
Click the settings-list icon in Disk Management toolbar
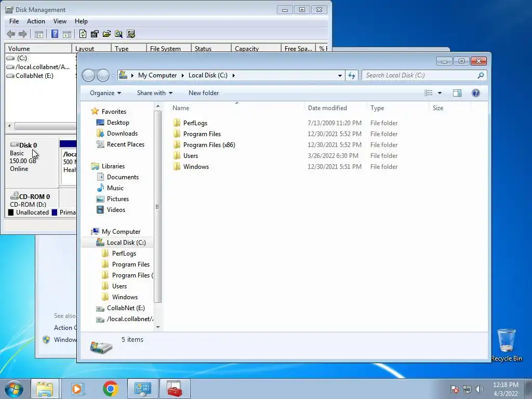130,34
